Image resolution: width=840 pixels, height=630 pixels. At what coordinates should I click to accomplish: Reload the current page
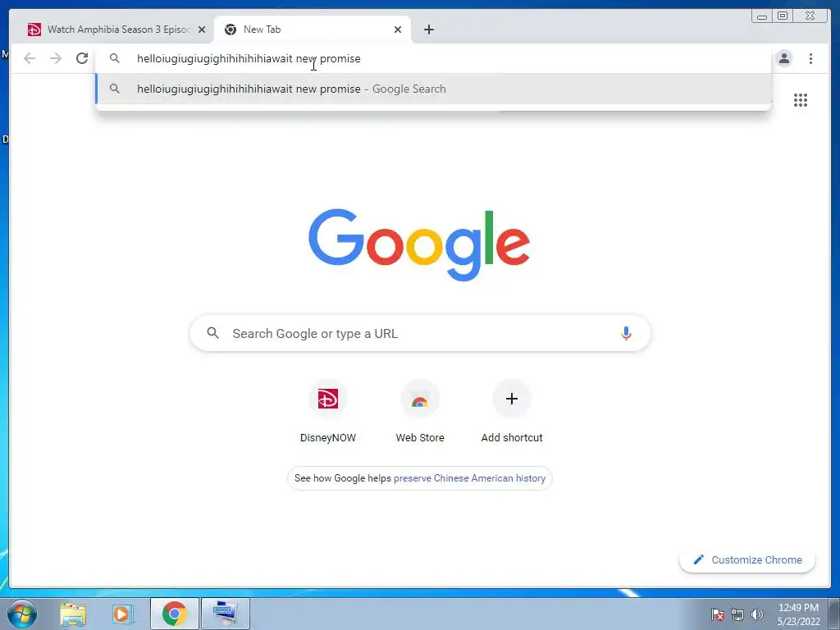[82, 58]
